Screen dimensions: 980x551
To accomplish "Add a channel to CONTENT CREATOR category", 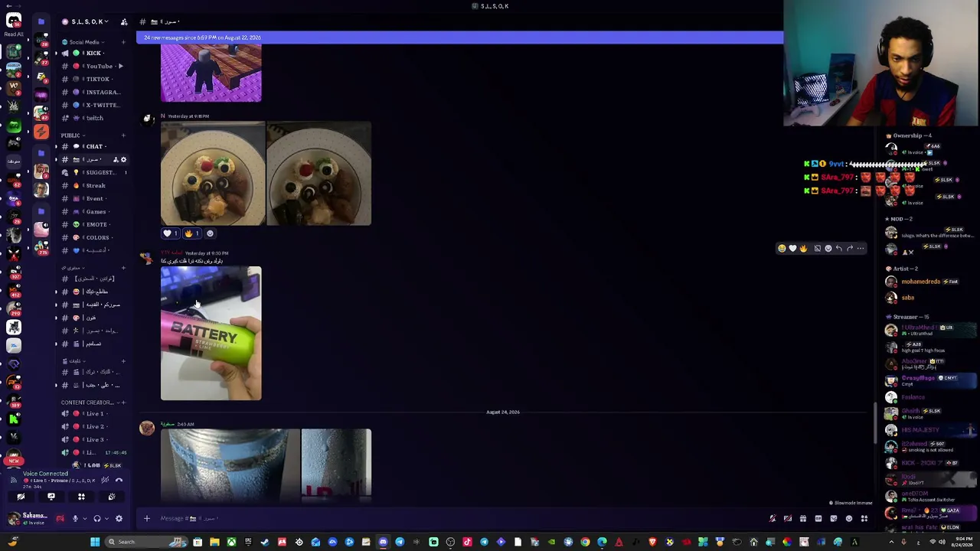I will pos(123,403).
